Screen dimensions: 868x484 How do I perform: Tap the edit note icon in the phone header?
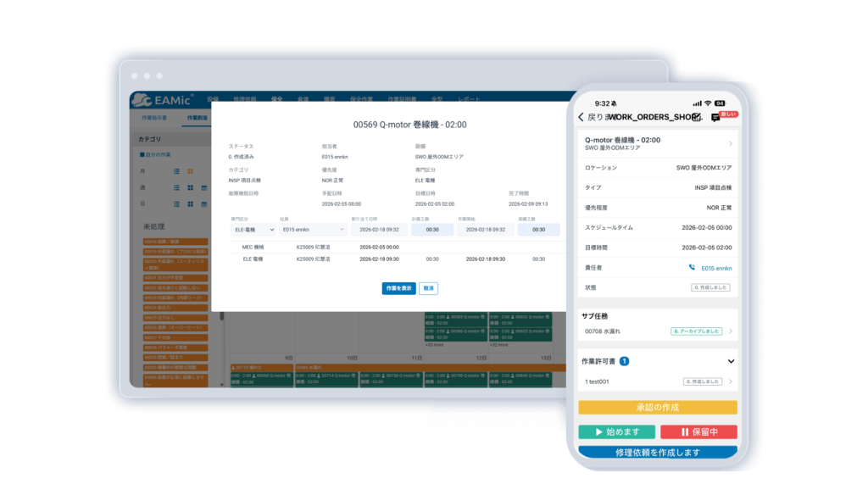click(697, 117)
